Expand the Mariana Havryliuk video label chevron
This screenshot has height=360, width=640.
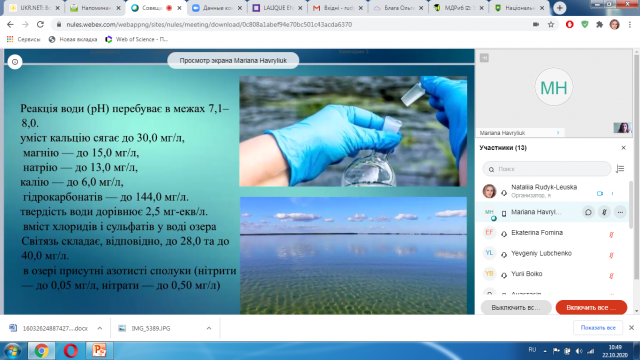558,133
